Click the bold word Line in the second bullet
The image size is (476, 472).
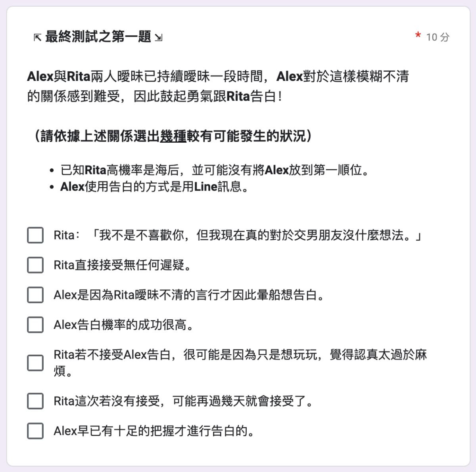[x=205, y=187]
